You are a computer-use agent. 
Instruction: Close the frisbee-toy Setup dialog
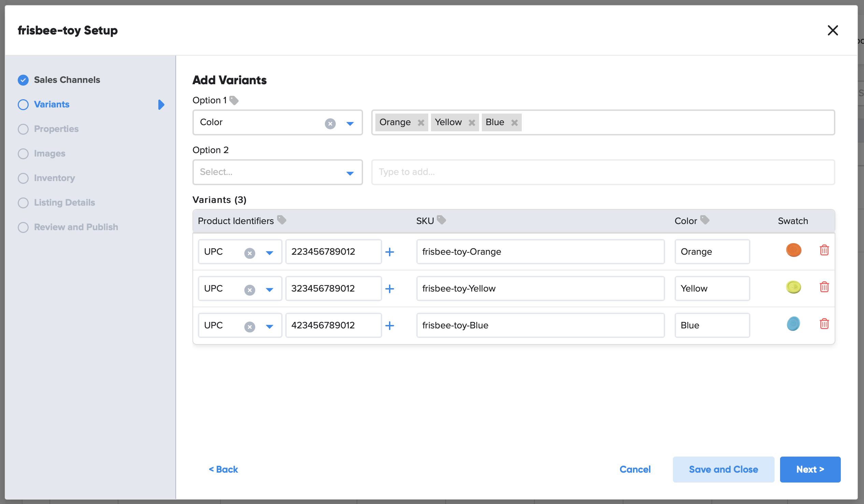pos(833,30)
